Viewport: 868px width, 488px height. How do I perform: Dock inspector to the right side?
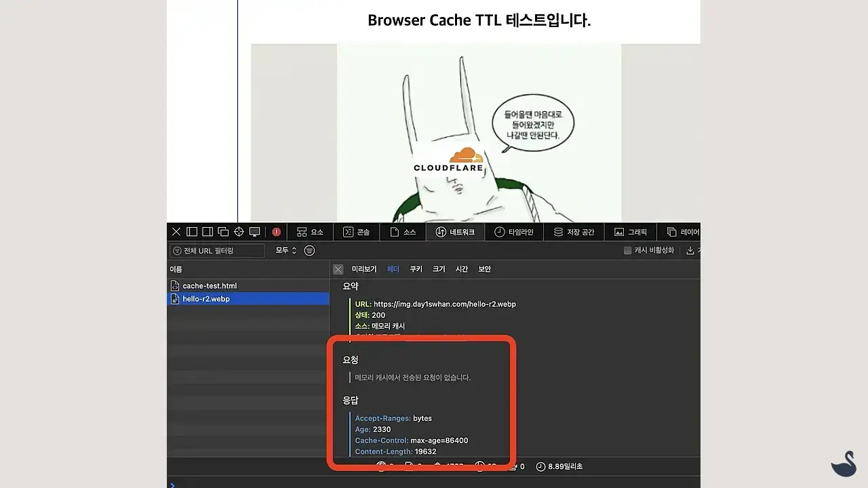coord(208,232)
